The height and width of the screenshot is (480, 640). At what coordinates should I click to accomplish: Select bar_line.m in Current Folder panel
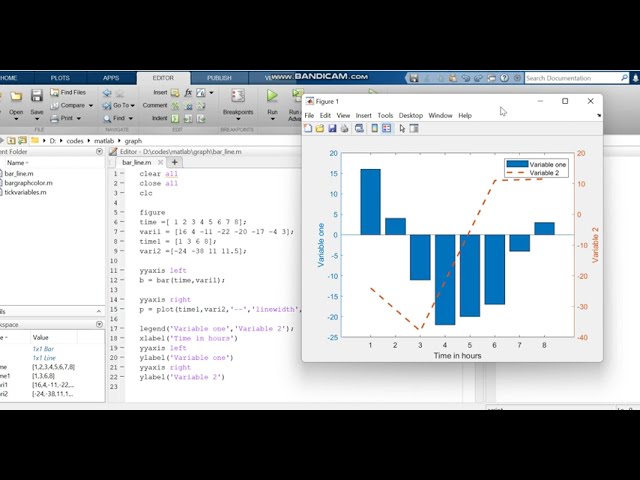tap(19, 173)
